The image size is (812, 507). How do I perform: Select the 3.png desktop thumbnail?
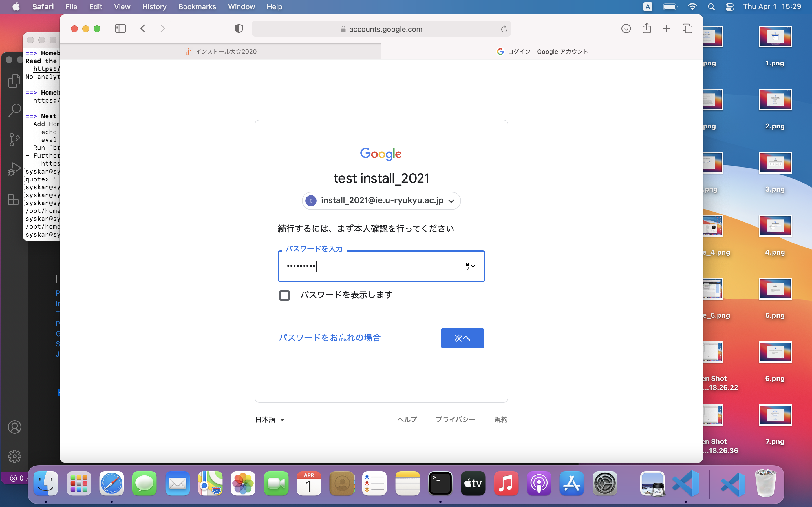775,163
